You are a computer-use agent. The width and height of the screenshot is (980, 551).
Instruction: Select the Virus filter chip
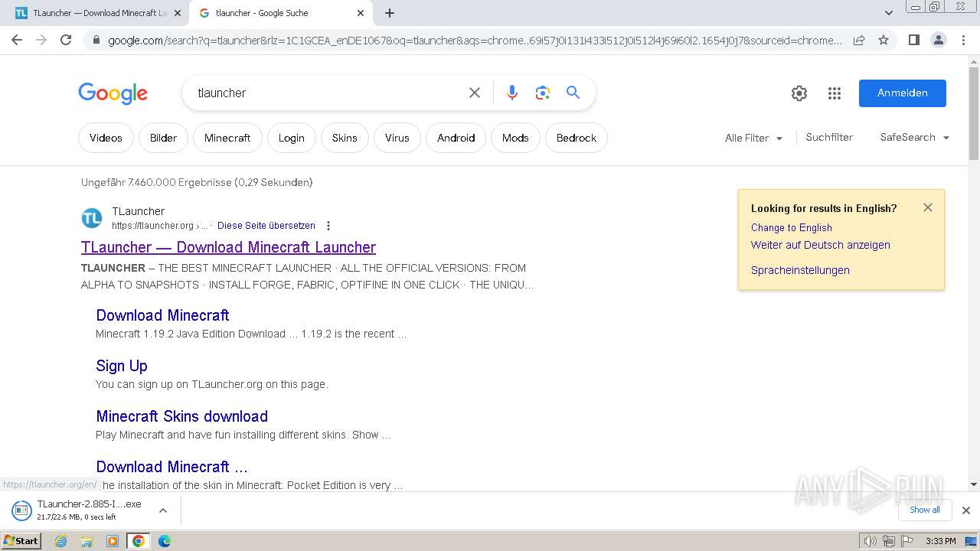(397, 138)
